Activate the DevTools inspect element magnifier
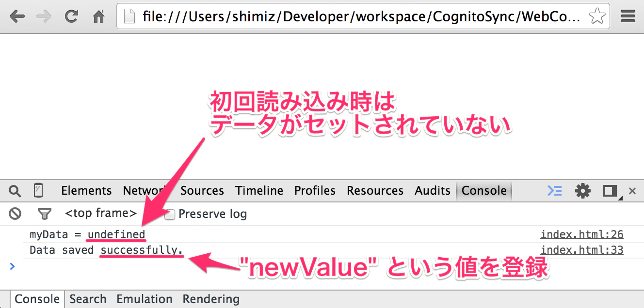This screenshot has height=308, width=644. pos(15,191)
